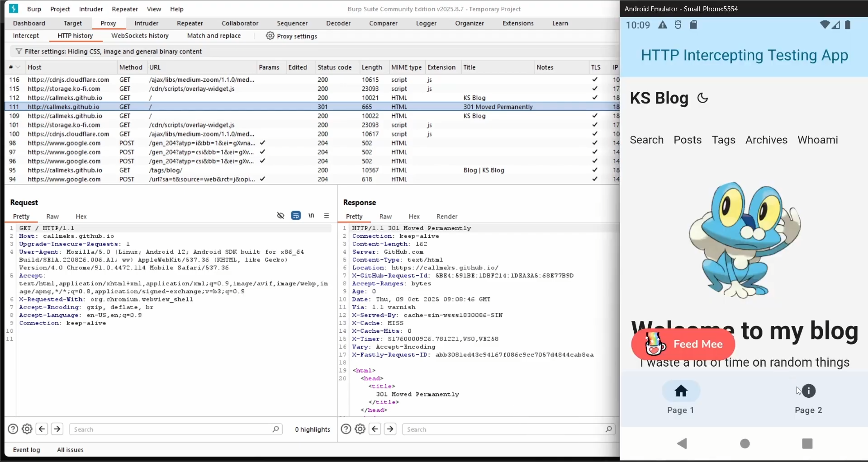Go to previous match in request search
This screenshot has width=868, height=462.
pyautogui.click(x=42, y=429)
